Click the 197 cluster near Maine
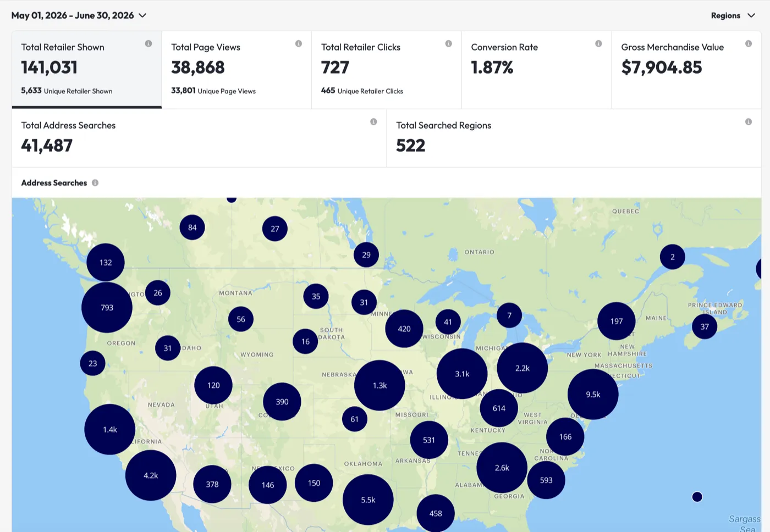 [617, 321]
